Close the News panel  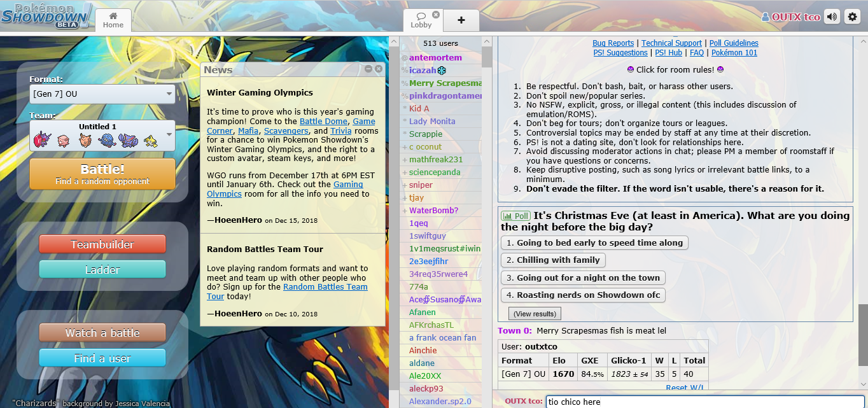click(x=379, y=69)
